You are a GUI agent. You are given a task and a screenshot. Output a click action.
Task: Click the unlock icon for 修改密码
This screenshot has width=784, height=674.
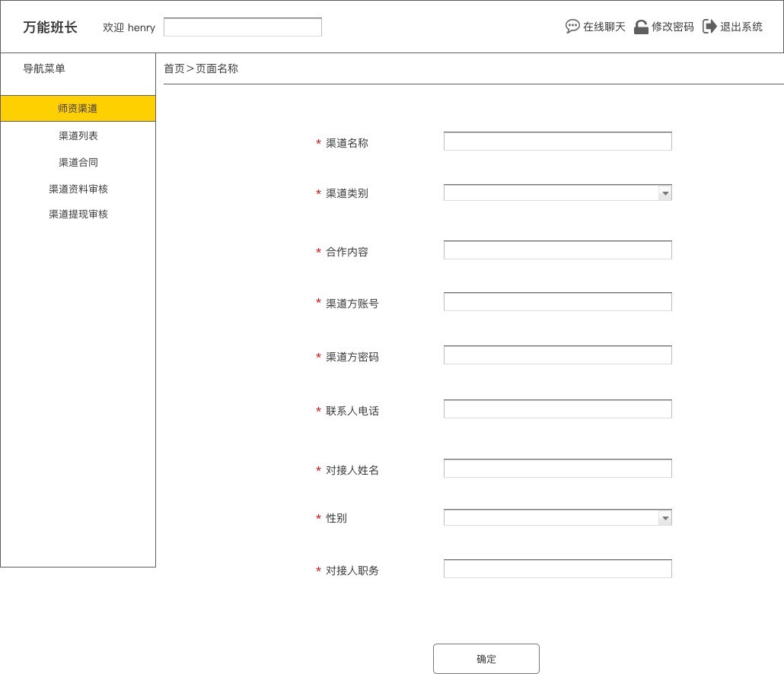(x=641, y=27)
